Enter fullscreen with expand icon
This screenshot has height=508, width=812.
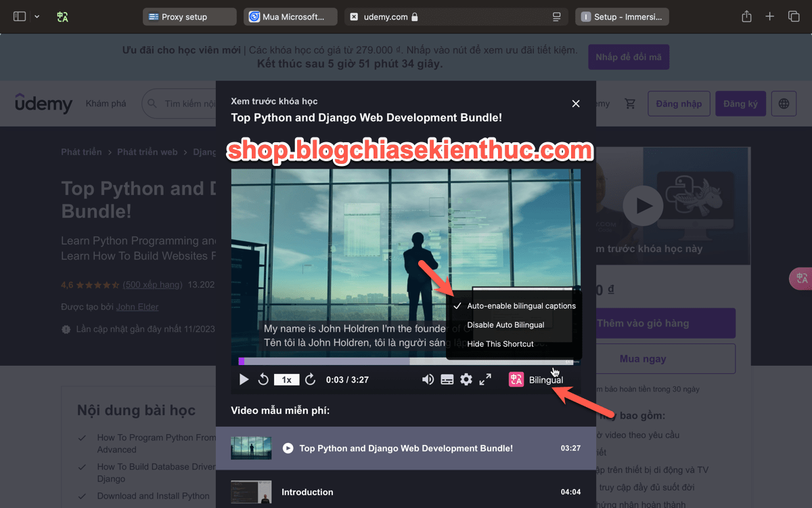pyautogui.click(x=485, y=379)
